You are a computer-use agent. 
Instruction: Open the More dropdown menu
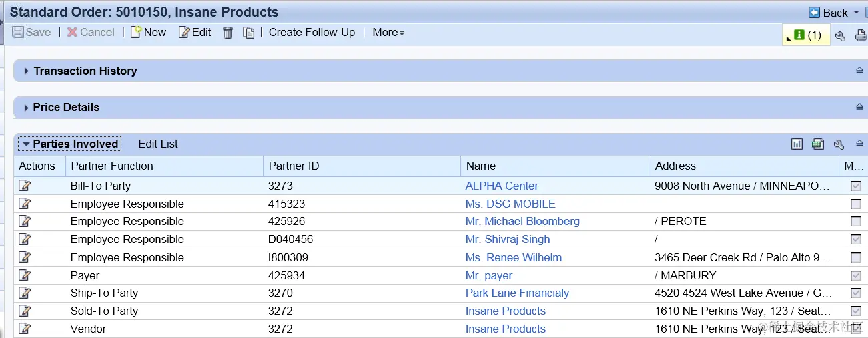click(388, 32)
